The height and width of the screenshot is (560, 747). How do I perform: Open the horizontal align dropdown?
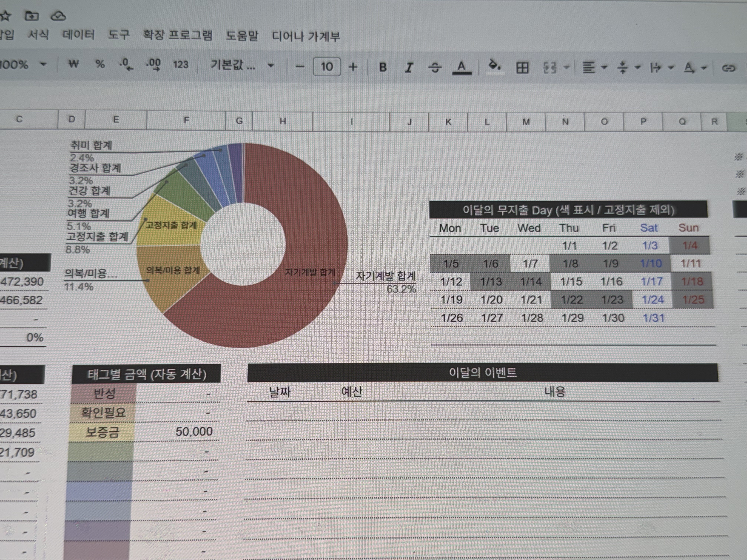(594, 68)
